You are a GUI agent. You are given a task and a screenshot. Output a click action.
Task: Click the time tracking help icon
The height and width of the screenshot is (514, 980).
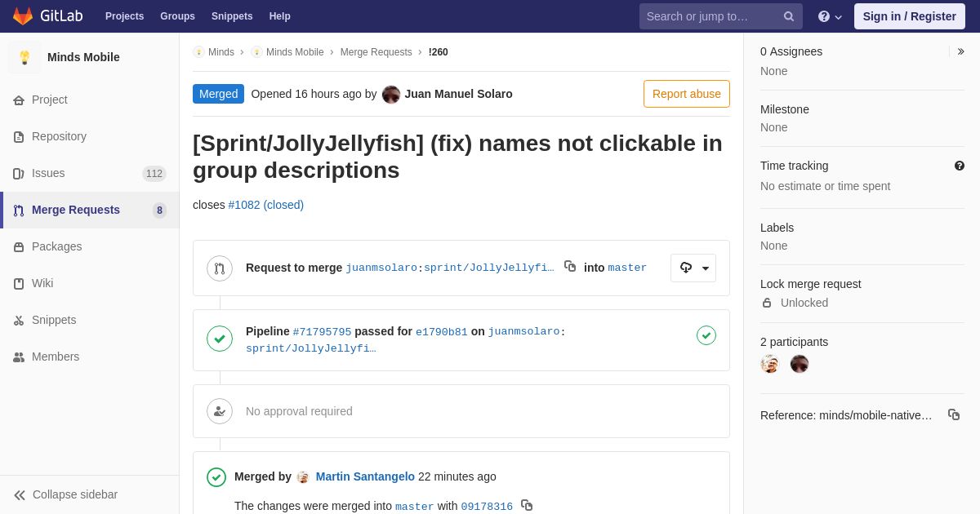click(960, 166)
